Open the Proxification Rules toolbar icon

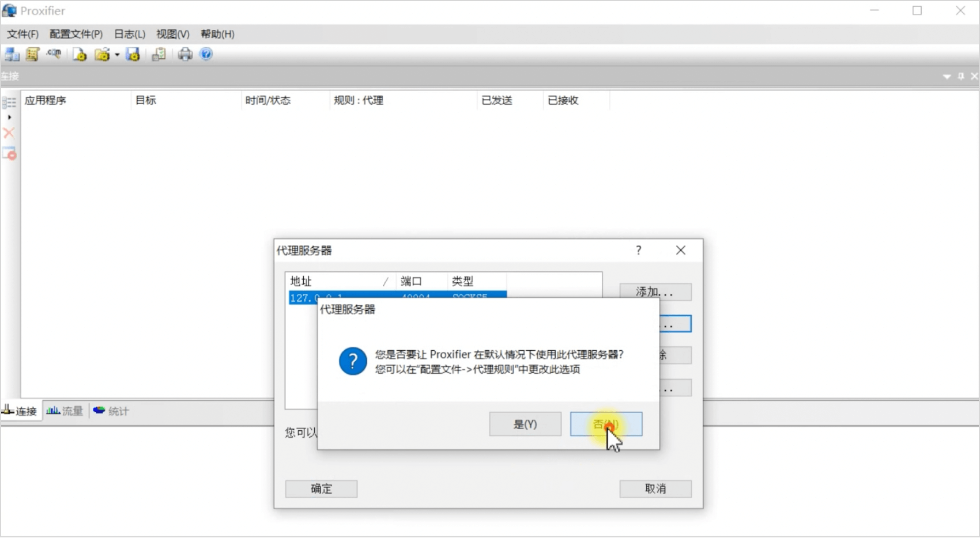pos(32,54)
